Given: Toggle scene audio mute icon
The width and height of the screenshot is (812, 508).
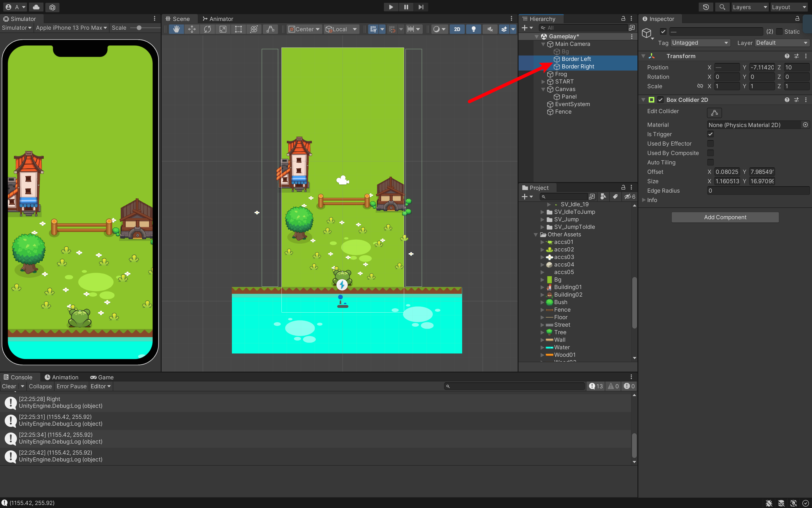Looking at the screenshot, I should tap(490, 29).
